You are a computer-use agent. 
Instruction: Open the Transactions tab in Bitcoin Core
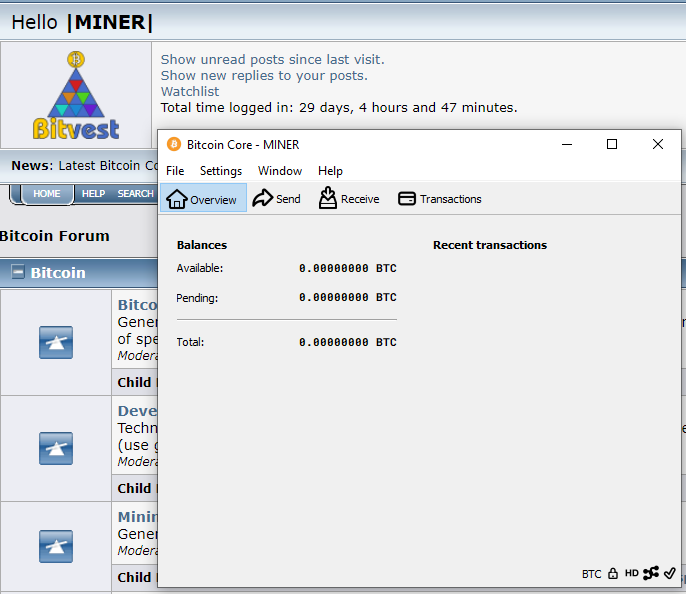[440, 199]
